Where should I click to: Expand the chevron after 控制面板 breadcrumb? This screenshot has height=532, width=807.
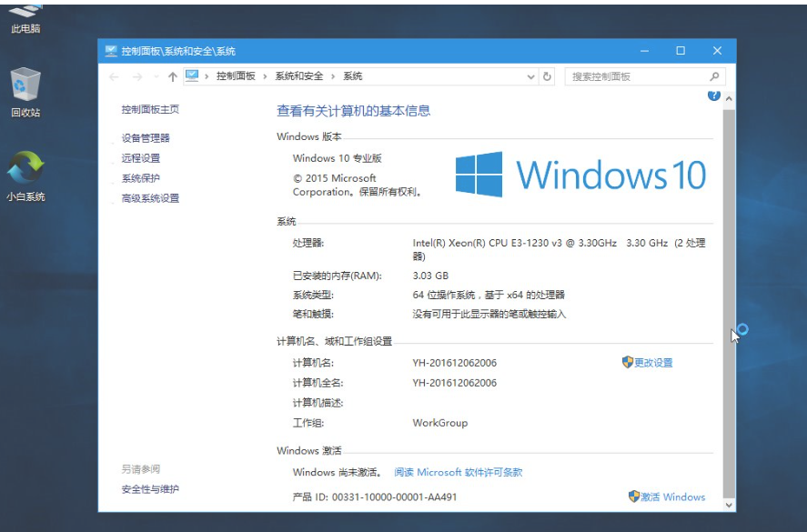(x=265, y=76)
